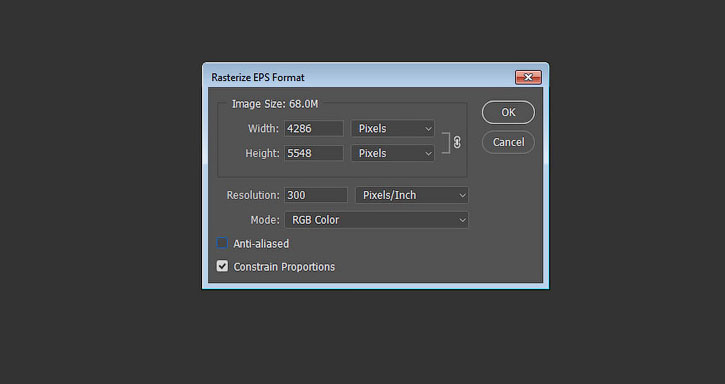Click the Width label

[263, 129]
